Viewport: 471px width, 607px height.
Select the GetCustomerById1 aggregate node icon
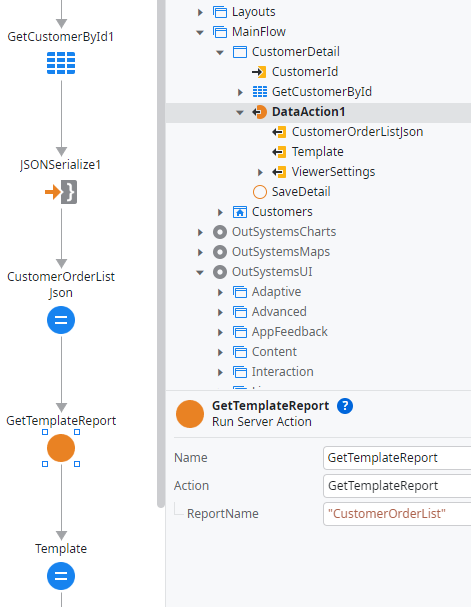click(61, 63)
